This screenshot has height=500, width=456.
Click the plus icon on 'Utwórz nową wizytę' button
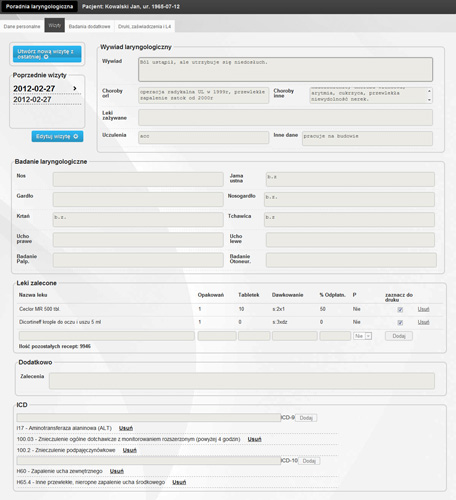point(46,57)
